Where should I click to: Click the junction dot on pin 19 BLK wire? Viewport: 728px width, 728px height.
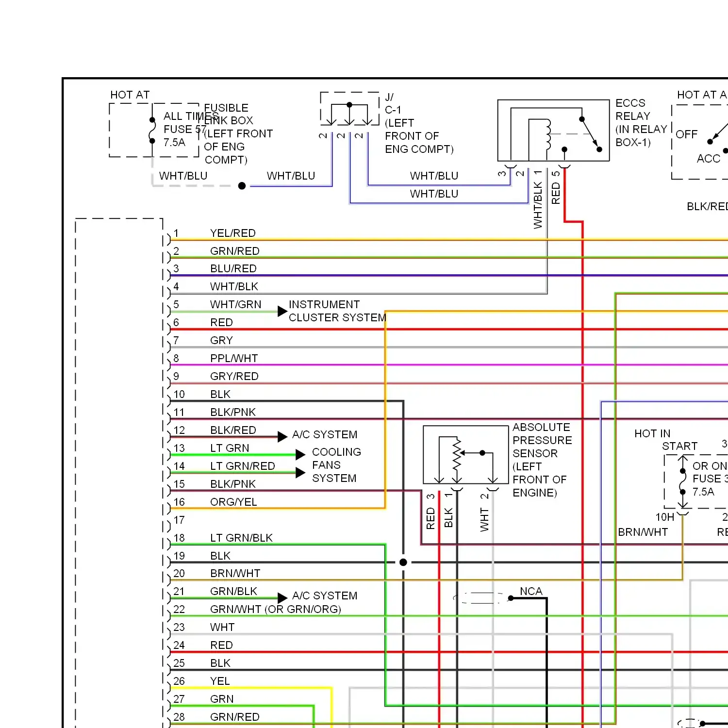click(x=403, y=562)
